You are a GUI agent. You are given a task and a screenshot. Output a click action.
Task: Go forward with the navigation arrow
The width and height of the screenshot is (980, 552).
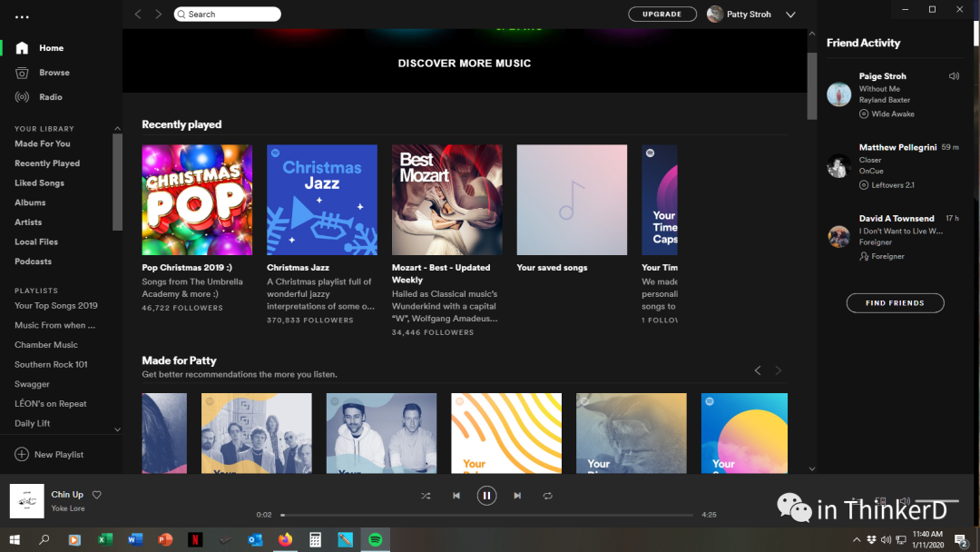pos(158,14)
